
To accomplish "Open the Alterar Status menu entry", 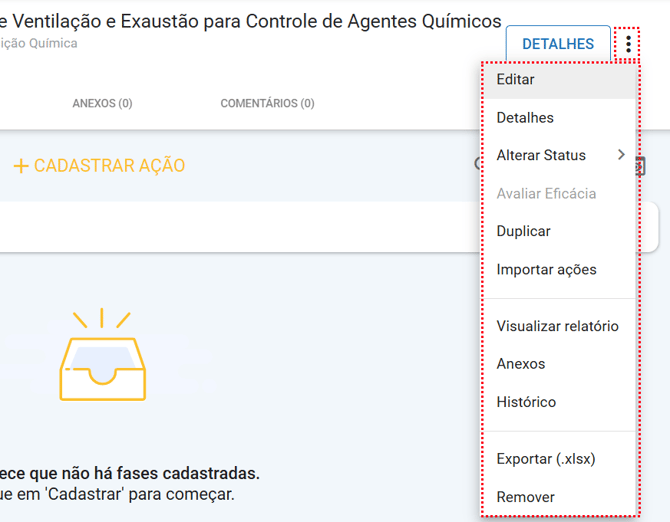I will [x=541, y=156].
